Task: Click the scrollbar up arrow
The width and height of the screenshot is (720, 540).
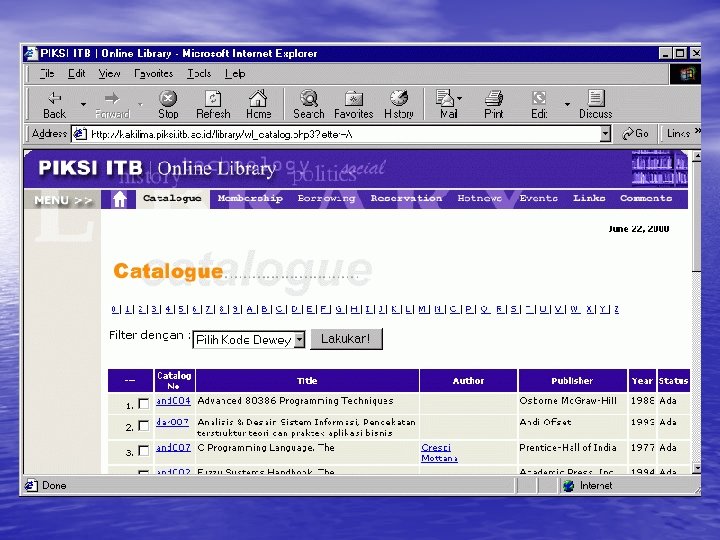Action: click(696, 156)
